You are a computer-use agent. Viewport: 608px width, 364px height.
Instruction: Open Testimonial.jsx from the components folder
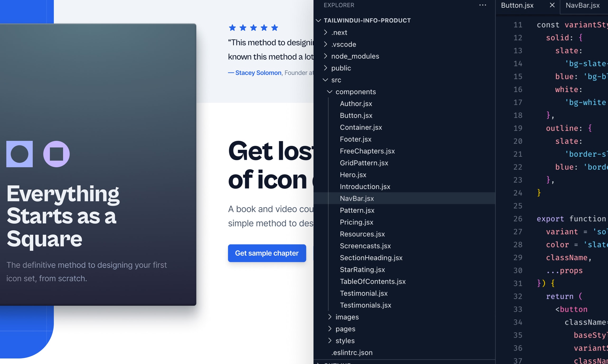tap(364, 293)
